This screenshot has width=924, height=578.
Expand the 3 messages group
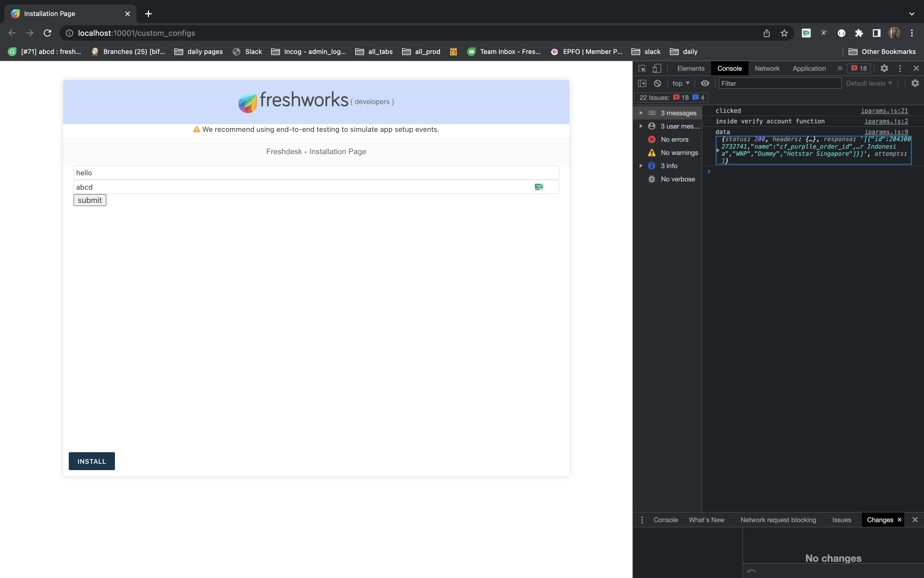[641, 113]
